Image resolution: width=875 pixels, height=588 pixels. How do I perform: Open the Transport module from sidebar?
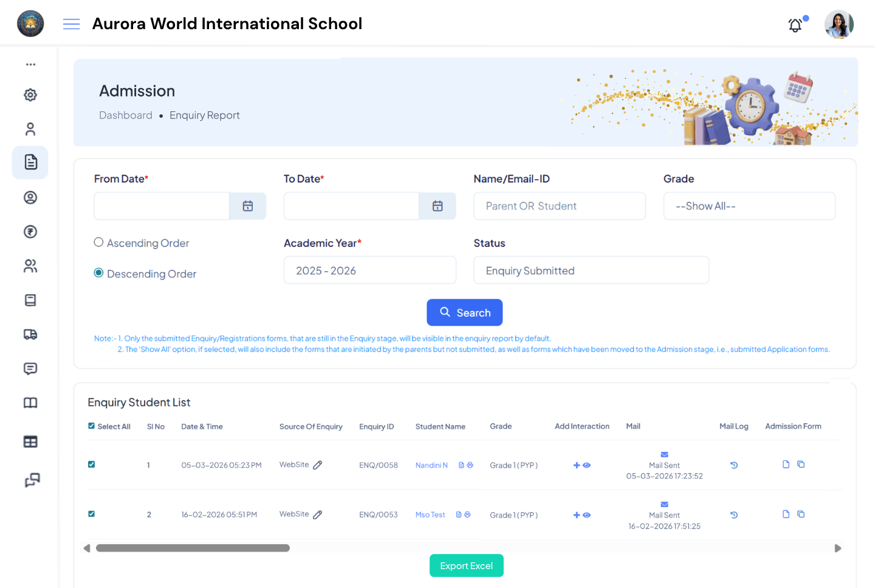tap(30, 334)
